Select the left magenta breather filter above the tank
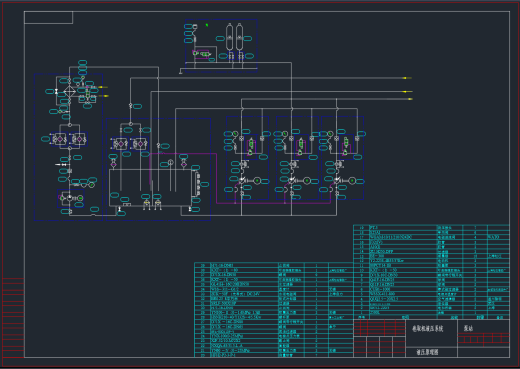Viewport: 520px width, 369px height. tap(113, 164)
